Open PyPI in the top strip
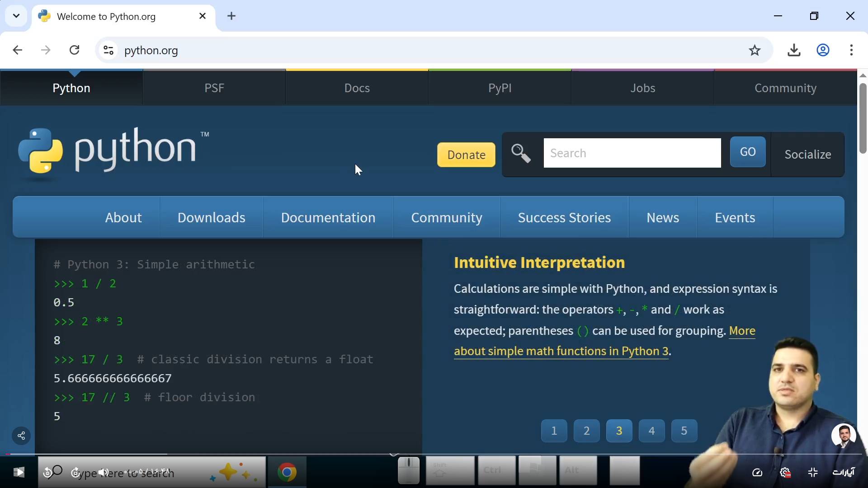 [x=500, y=88]
